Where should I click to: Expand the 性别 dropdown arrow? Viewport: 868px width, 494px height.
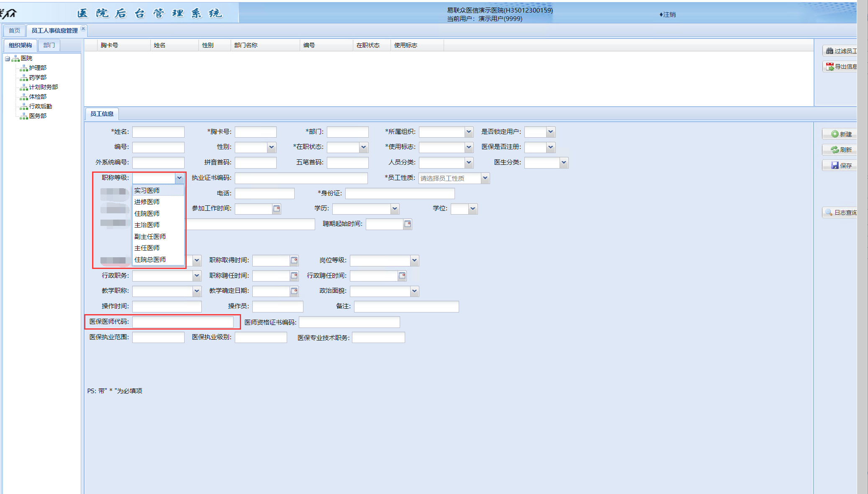coord(272,147)
